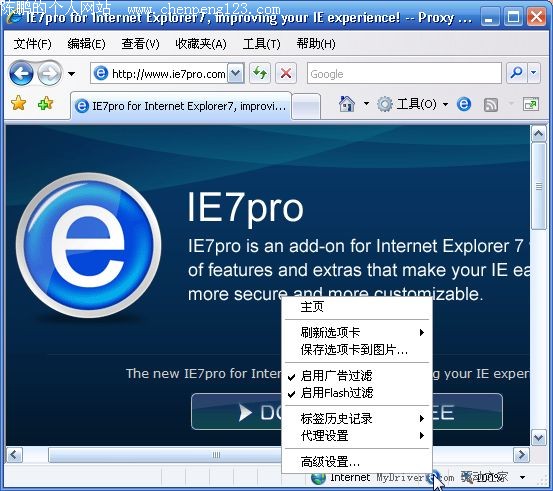Image resolution: width=553 pixels, height=491 pixels.
Task: Click the IE7pro blue e toolbar icon
Action: (x=464, y=104)
